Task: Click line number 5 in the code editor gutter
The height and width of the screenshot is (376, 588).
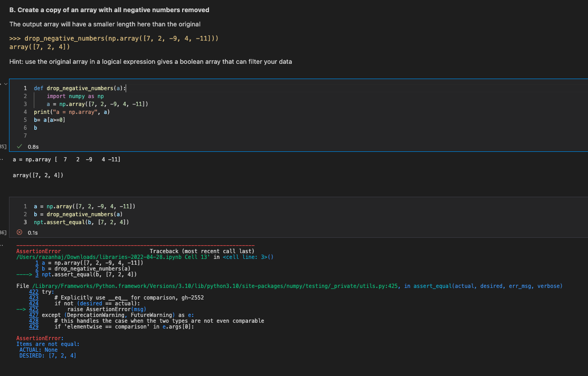Action: 25,119
